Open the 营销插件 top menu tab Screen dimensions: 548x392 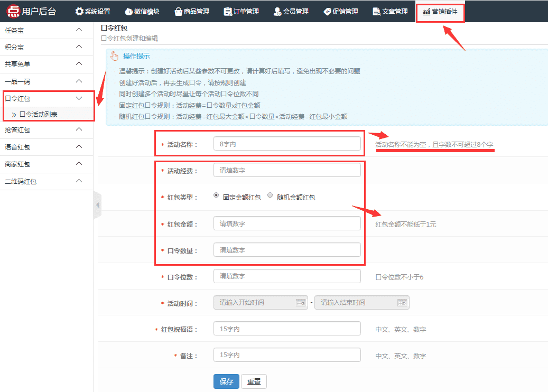click(x=440, y=12)
